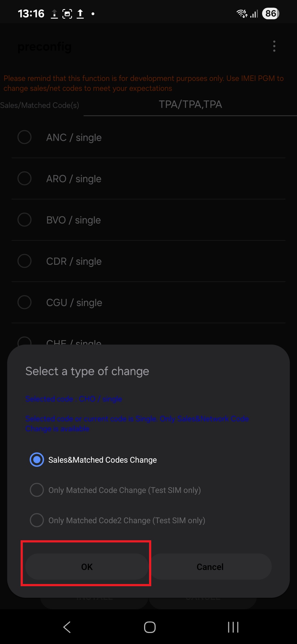Tap the home navigation button icon
The image size is (297, 644).
150,627
